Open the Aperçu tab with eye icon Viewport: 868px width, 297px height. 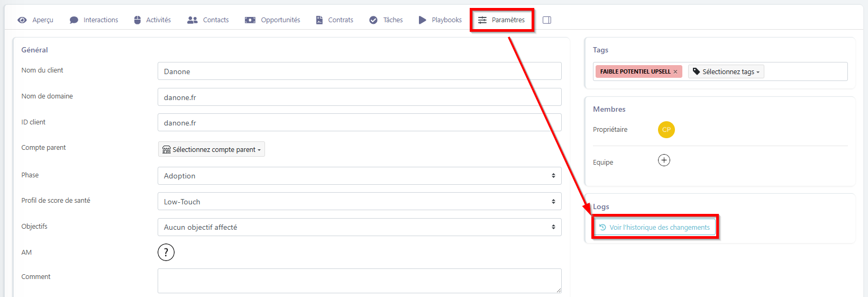coord(35,20)
